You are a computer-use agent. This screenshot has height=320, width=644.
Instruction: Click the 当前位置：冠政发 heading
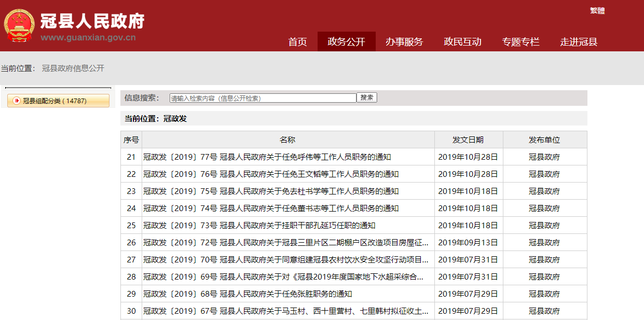pyautogui.click(x=156, y=118)
